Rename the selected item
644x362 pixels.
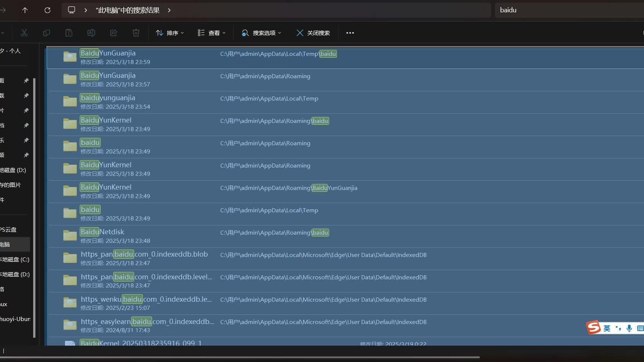click(x=91, y=33)
